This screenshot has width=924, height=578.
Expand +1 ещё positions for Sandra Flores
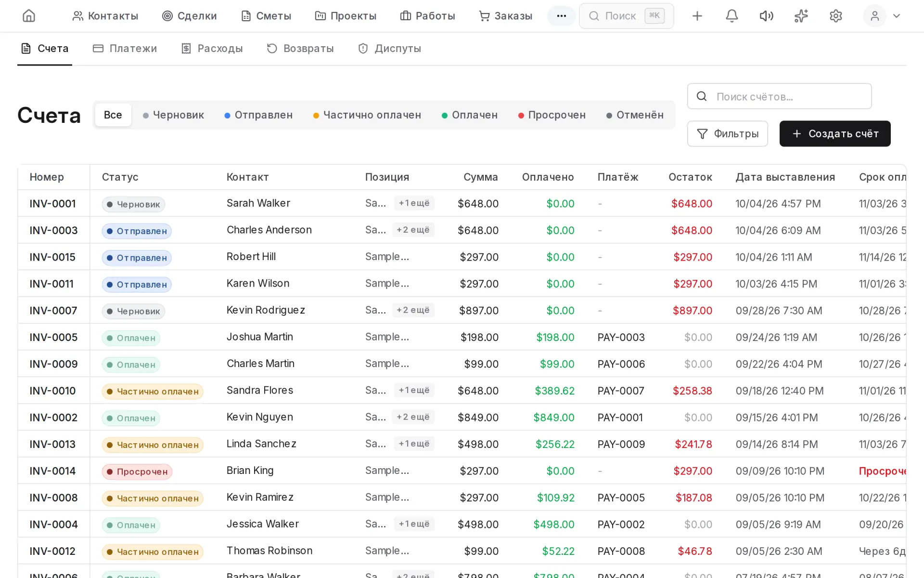pyautogui.click(x=414, y=390)
